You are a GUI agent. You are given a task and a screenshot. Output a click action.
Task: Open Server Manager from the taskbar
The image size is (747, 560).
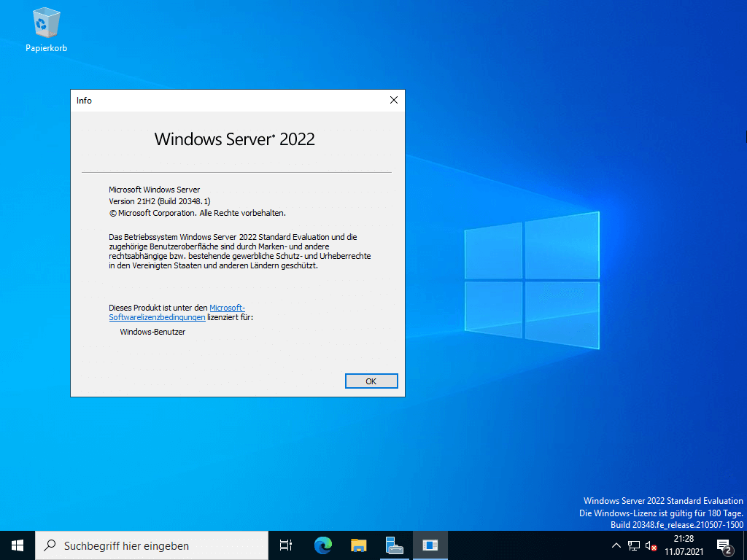394,545
